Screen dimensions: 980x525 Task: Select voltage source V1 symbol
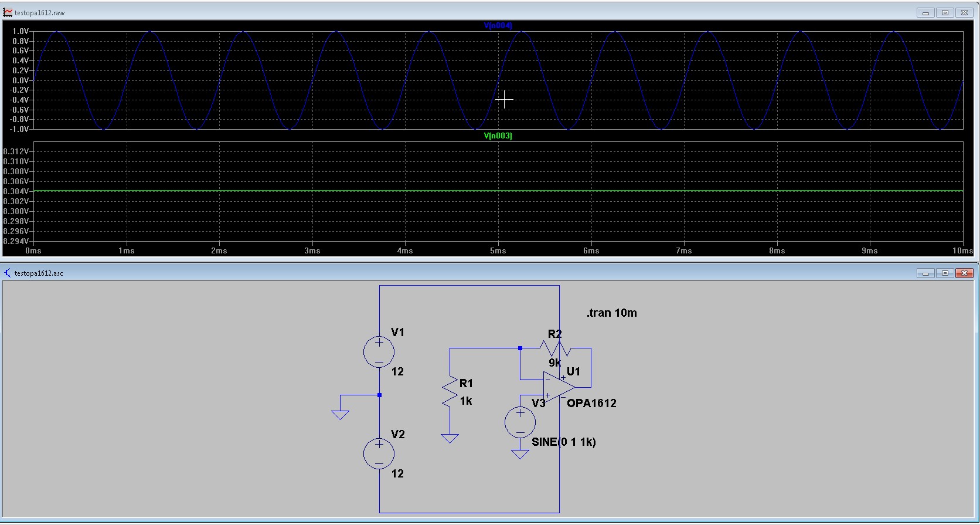(379, 352)
